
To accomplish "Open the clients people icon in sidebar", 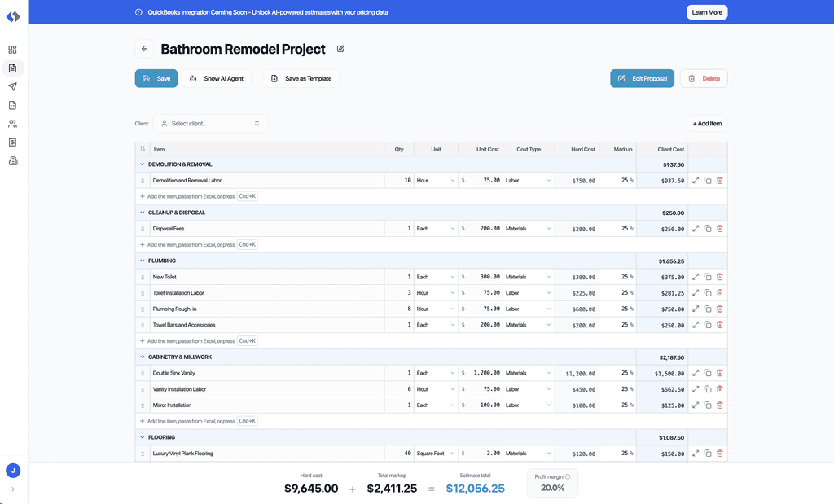I will (13, 124).
